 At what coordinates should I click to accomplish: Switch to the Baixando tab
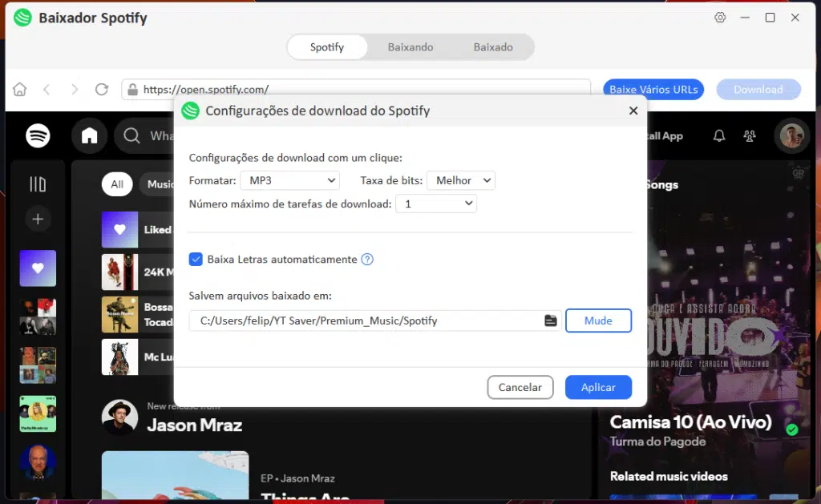coord(410,46)
